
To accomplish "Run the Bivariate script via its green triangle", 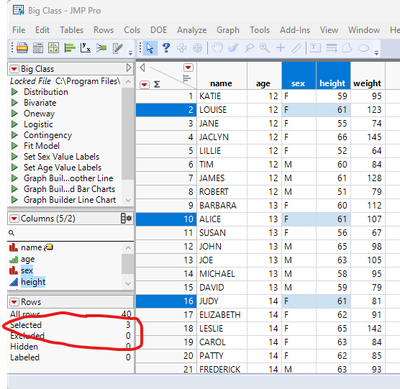I will [x=14, y=103].
